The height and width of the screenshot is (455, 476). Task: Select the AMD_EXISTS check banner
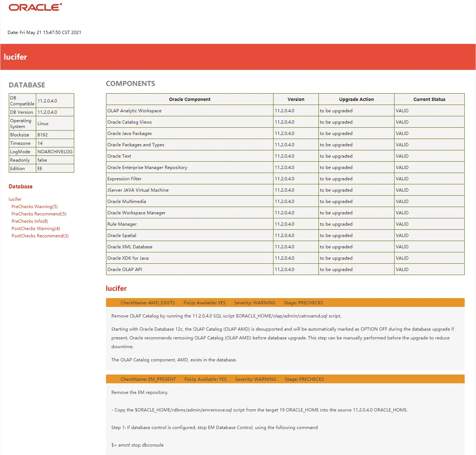click(284, 302)
